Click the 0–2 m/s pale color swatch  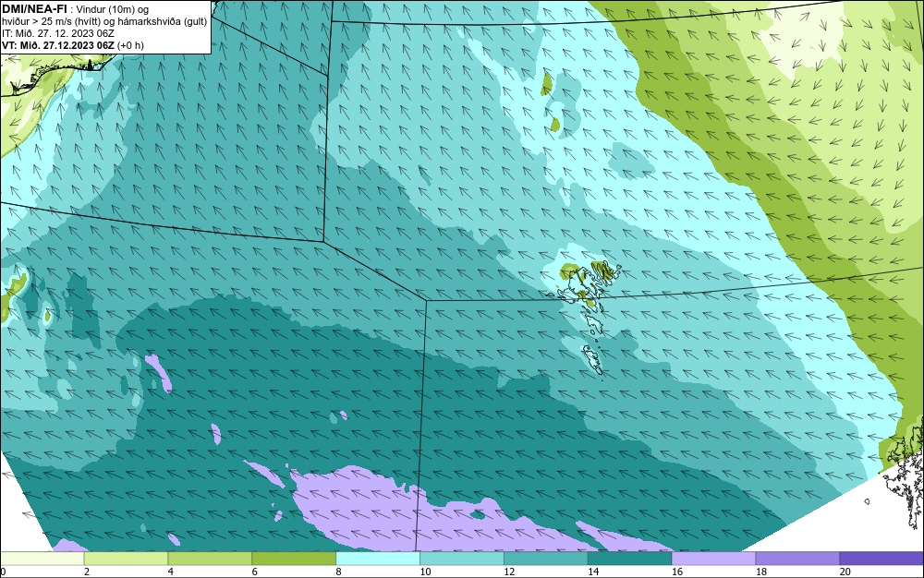point(42,559)
